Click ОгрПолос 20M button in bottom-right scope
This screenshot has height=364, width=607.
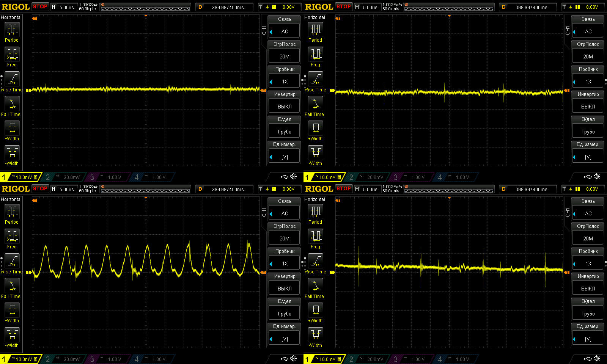click(x=588, y=238)
